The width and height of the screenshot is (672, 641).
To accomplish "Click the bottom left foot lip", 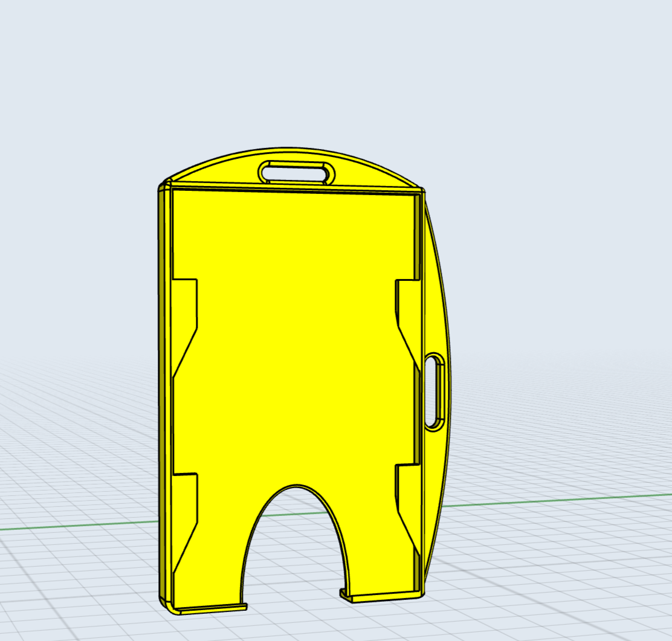I will click(x=208, y=608).
